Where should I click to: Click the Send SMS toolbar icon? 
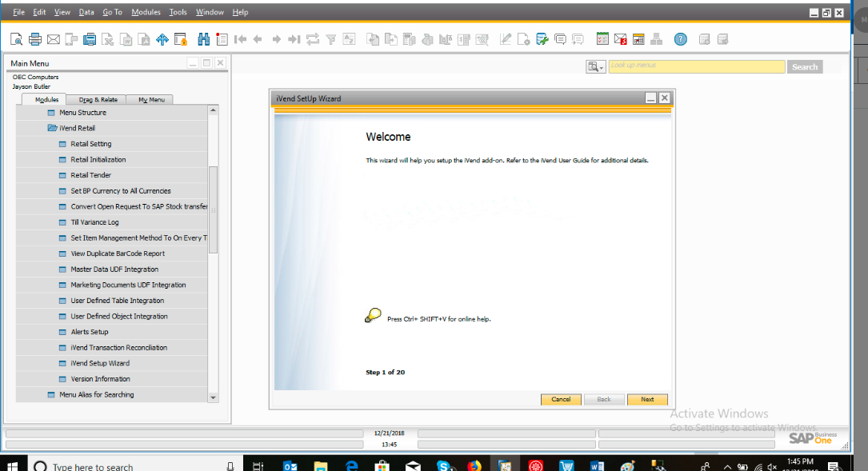(x=71, y=39)
